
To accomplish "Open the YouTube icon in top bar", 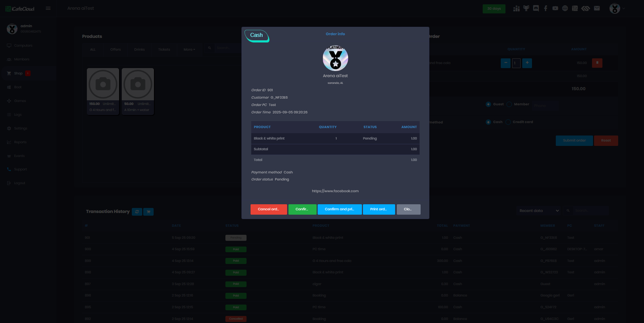I will 555,8.
